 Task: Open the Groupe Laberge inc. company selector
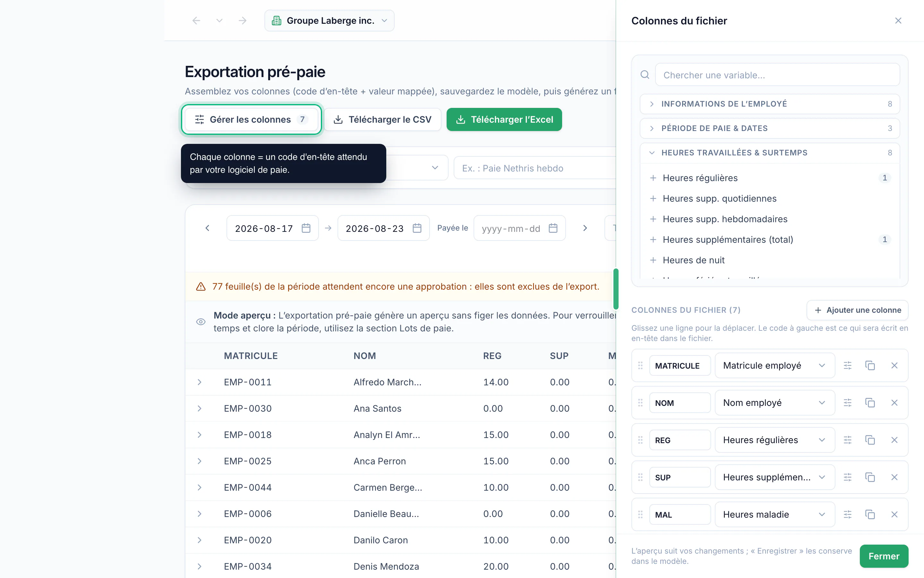329,21
